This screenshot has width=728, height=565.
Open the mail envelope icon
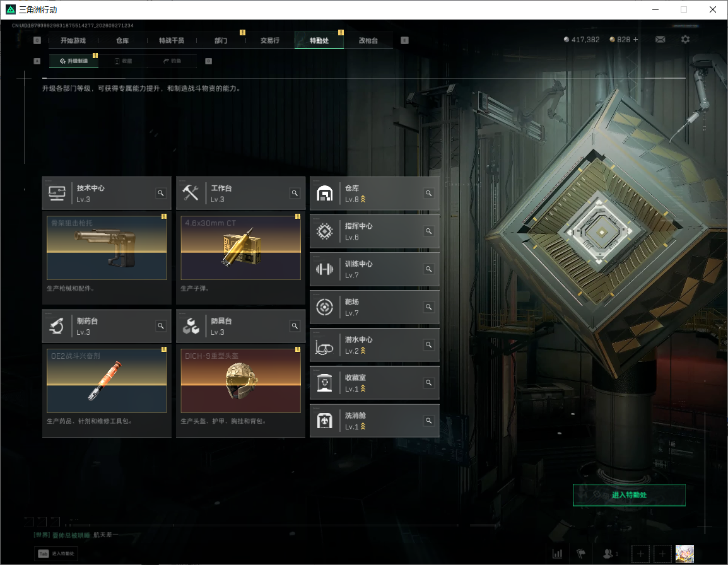(660, 40)
